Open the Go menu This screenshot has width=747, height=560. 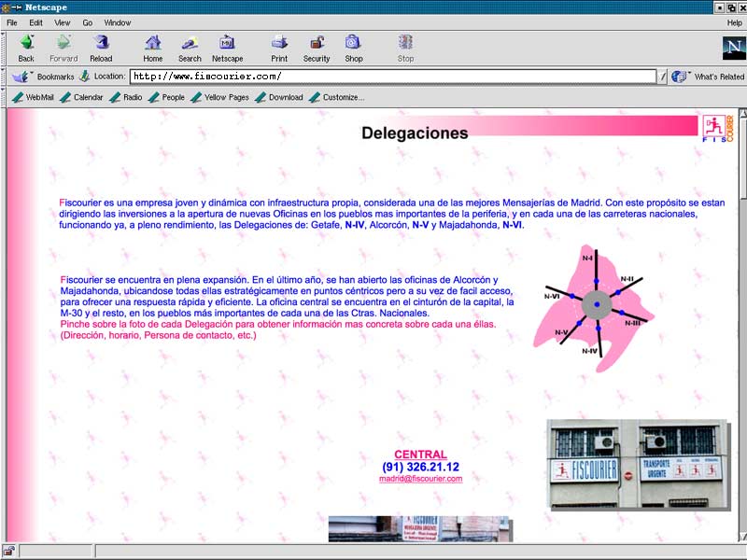coord(88,22)
